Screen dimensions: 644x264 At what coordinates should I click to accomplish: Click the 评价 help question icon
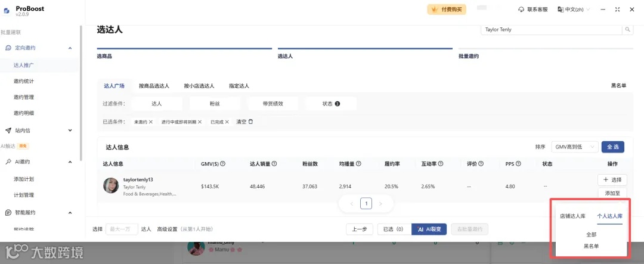tap(481, 163)
